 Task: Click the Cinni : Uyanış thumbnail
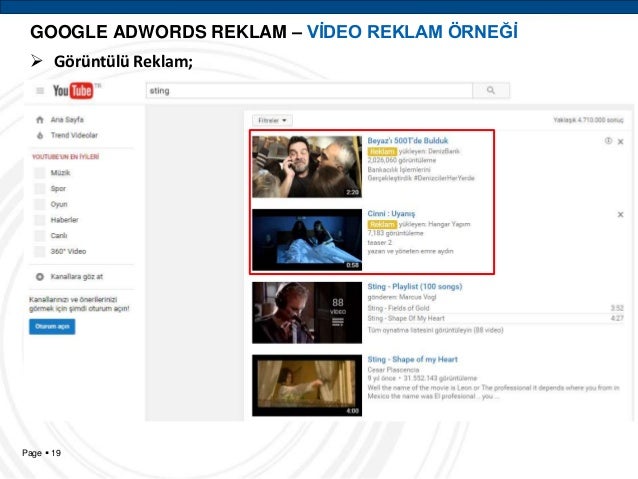(x=307, y=240)
